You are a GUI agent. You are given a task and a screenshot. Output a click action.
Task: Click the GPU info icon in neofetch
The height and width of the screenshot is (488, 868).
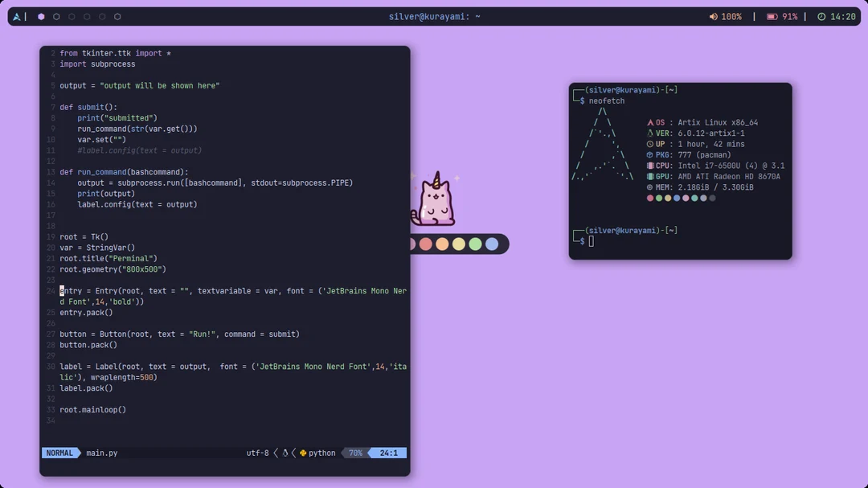click(x=649, y=176)
